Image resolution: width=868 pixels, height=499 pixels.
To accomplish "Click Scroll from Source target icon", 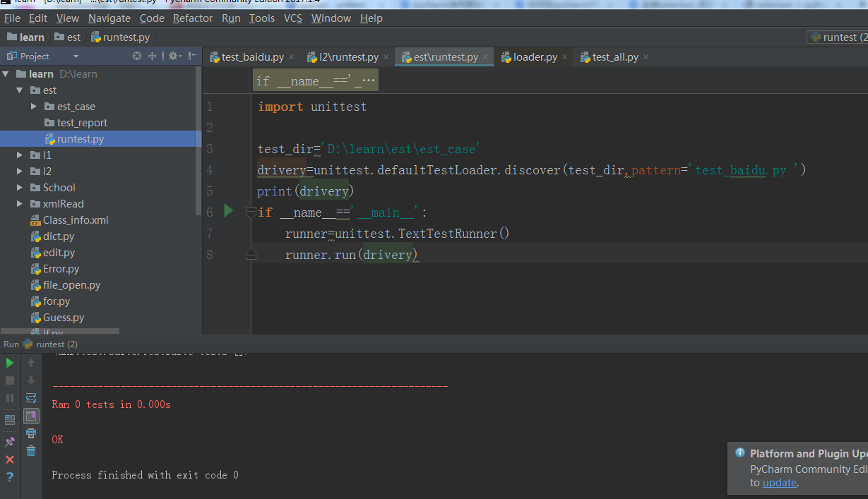I will (137, 56).
